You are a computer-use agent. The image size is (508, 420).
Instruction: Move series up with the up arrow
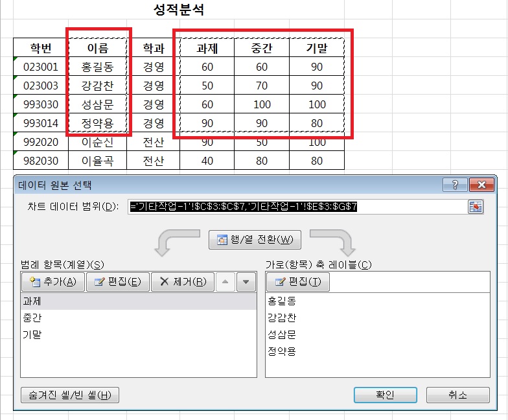tap(225, 282)
